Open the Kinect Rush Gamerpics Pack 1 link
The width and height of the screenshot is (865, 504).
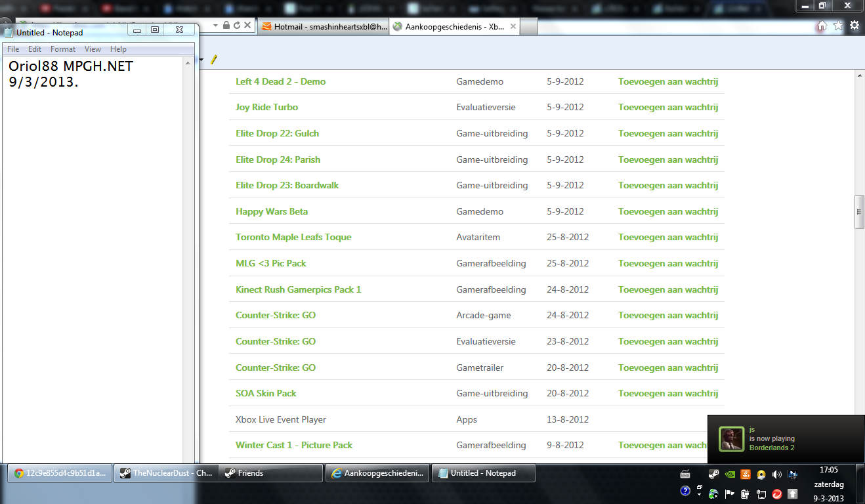(299, 289)
